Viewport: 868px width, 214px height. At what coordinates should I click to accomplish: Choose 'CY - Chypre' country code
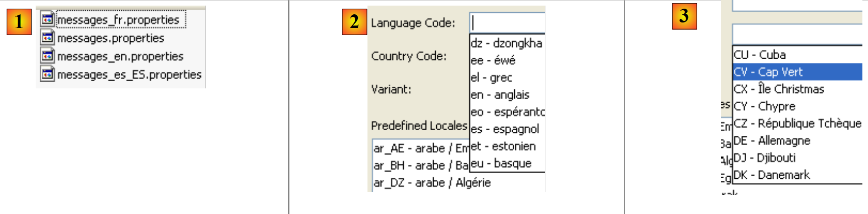[764, 106]
